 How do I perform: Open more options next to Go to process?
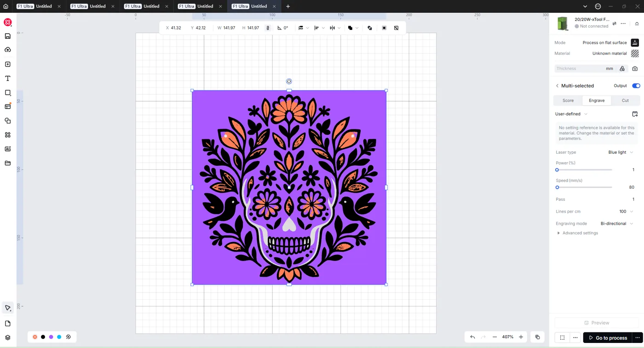637,338
